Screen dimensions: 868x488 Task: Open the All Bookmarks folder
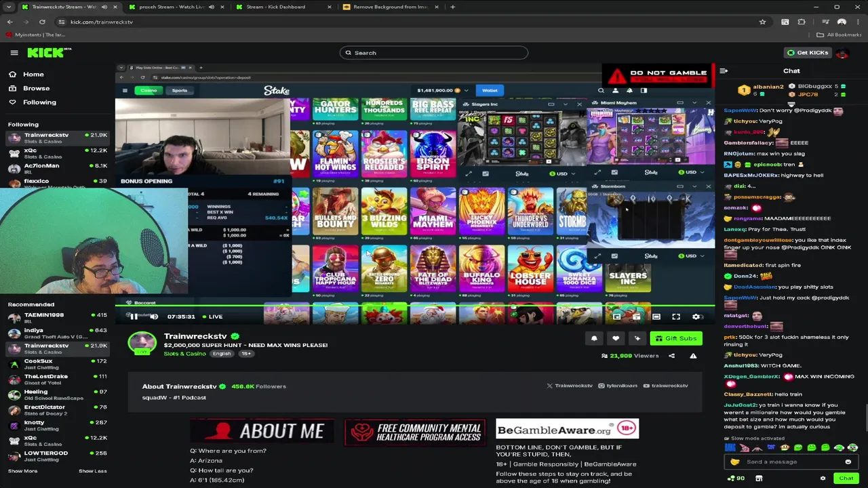(840, 35)
